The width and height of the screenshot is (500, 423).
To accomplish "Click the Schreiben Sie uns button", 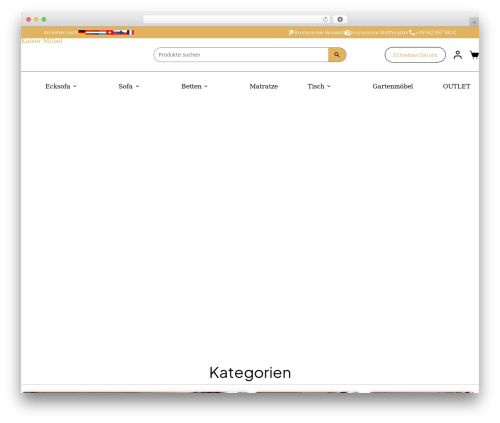I will pyautogui.click(x=415, y=55).
